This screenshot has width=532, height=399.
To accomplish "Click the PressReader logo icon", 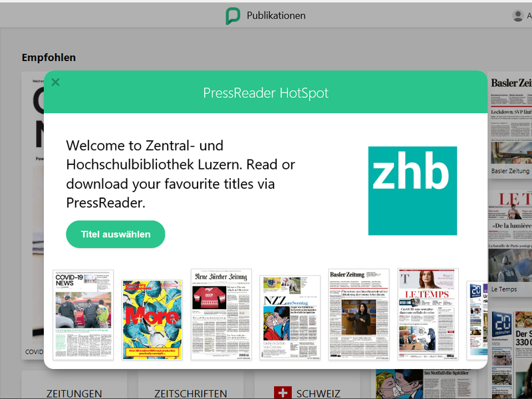I will 233,16.
